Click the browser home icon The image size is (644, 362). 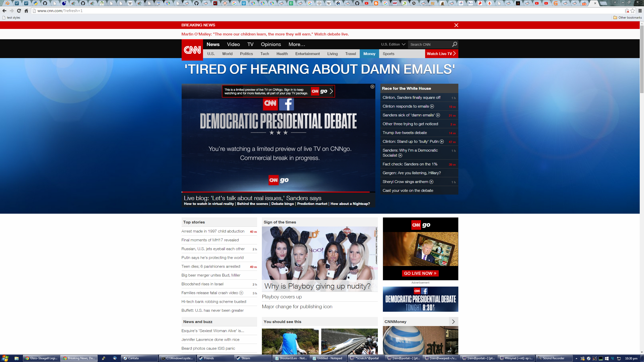coord(26,11)
